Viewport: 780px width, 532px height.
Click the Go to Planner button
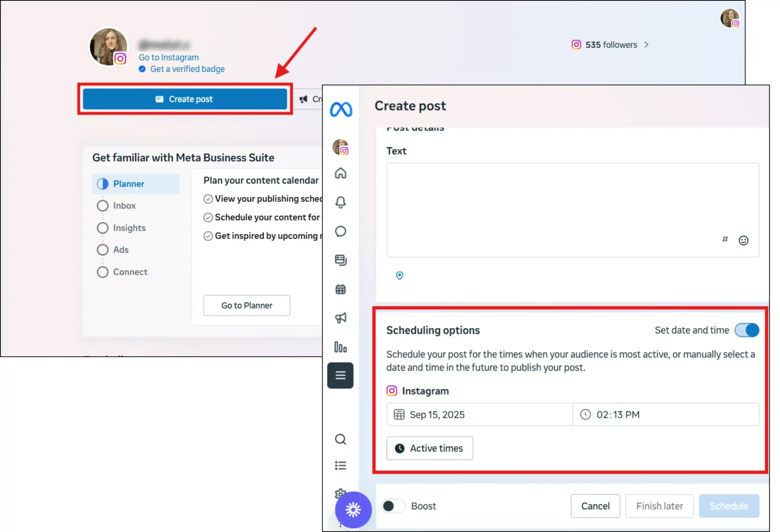pos(247,306)
